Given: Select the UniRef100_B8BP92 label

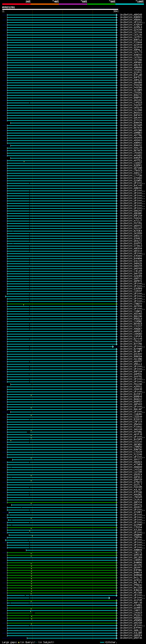Looking at the screenshot, I should (x=131, y=98).
